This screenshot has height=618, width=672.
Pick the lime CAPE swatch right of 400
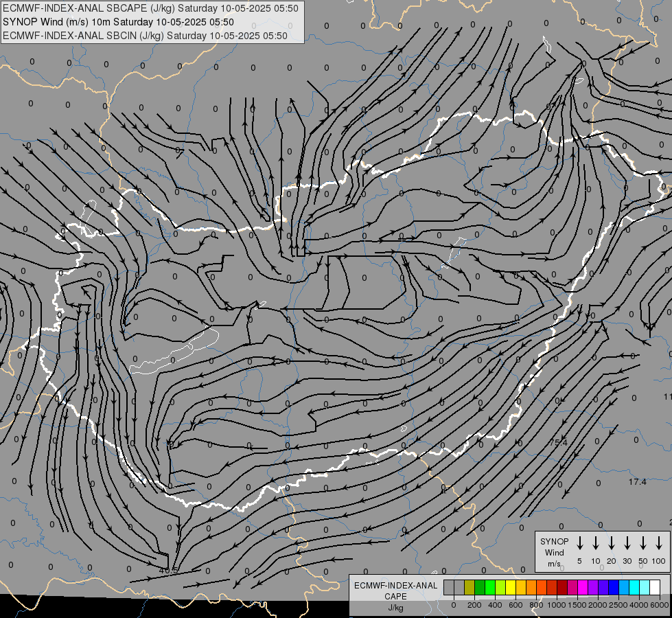pyautogui.click(x=500, y=587)
